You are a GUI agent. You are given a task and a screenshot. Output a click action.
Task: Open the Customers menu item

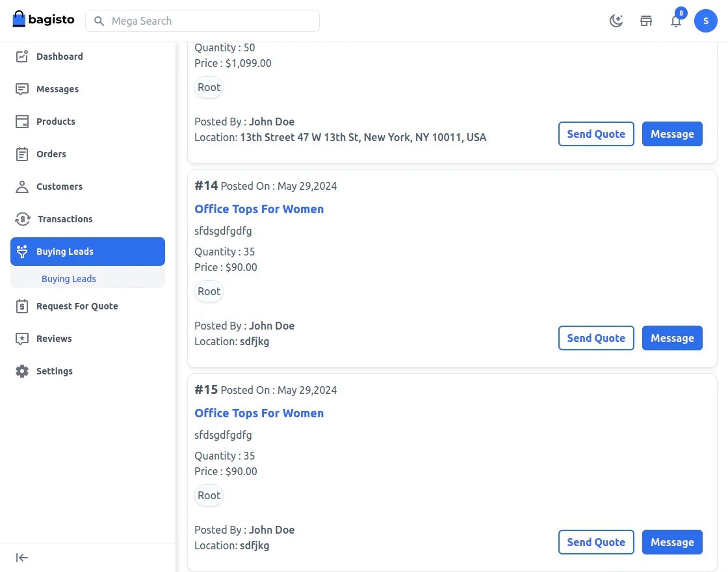[59, 187]
